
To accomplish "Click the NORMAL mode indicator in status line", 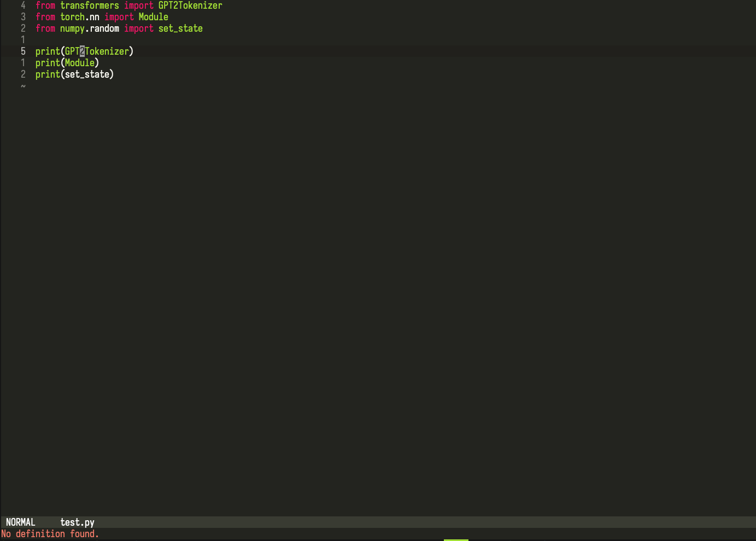I will (21, 522).
